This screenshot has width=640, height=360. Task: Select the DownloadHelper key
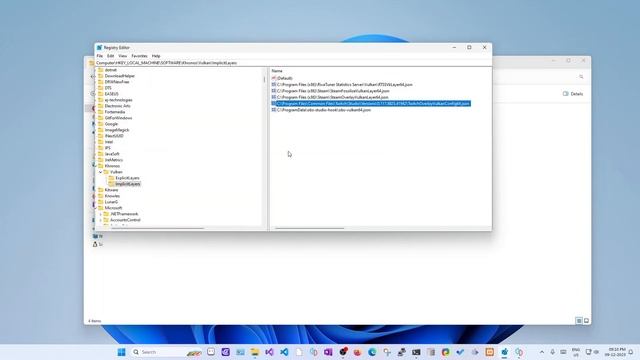(120, 76)
